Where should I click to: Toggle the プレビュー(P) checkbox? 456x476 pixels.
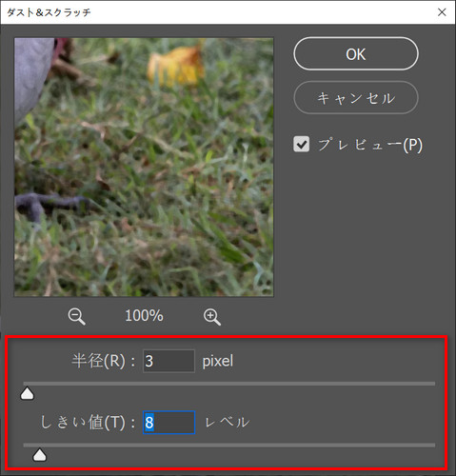[x=301, y=145]
